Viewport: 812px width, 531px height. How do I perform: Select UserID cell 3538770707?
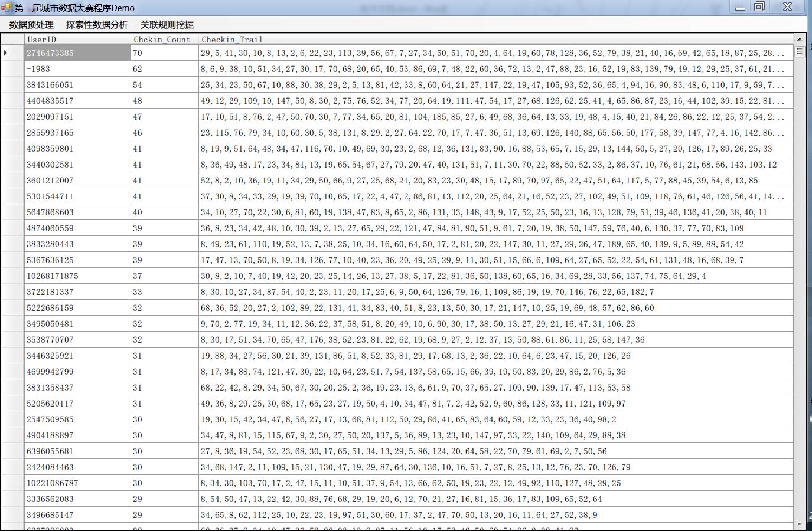pyautogui.click(x=77, y=340)
